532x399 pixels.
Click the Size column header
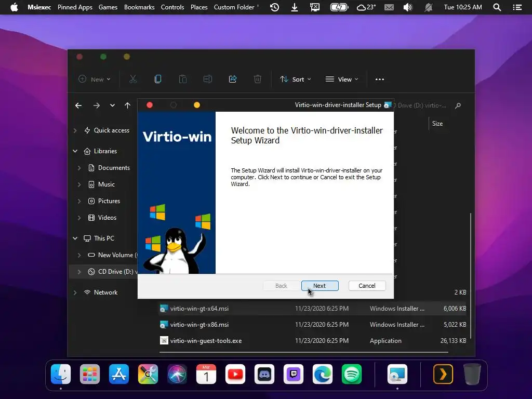[x=437, y=124]
